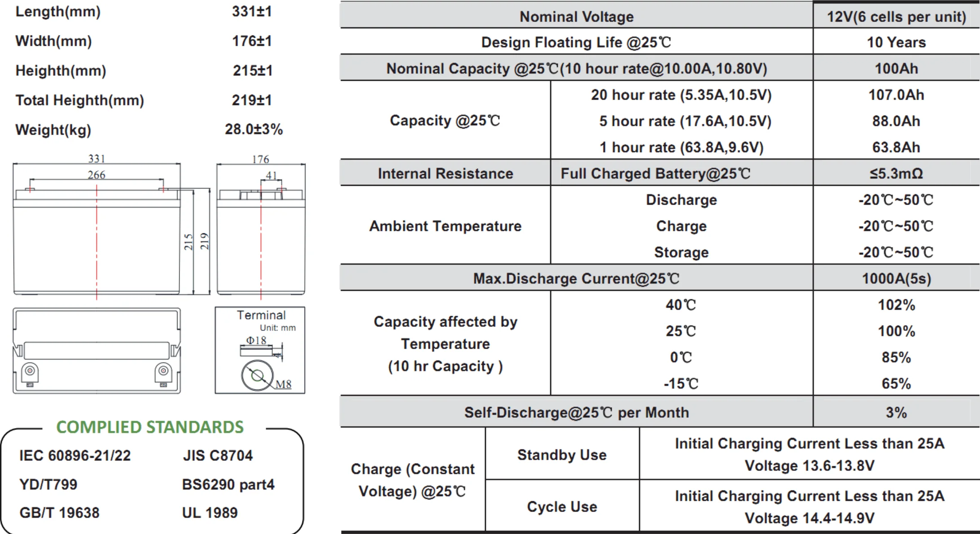The width and height of the screenshot is (980, 534).
Task: Click the right terminal post in top view
Action: pos(163,371)
